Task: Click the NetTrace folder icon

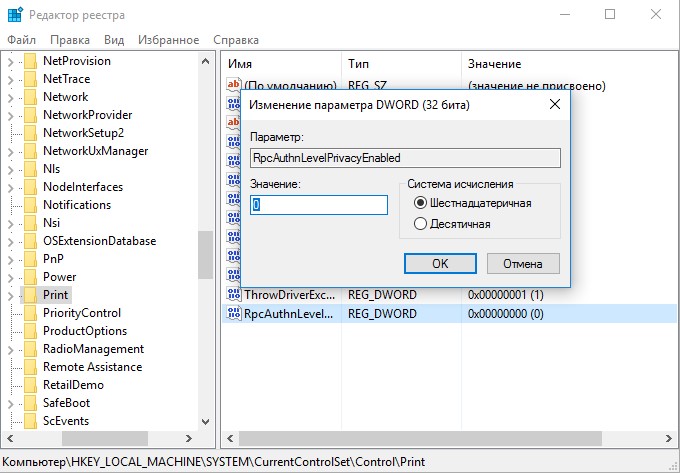Action: point(30,79)
